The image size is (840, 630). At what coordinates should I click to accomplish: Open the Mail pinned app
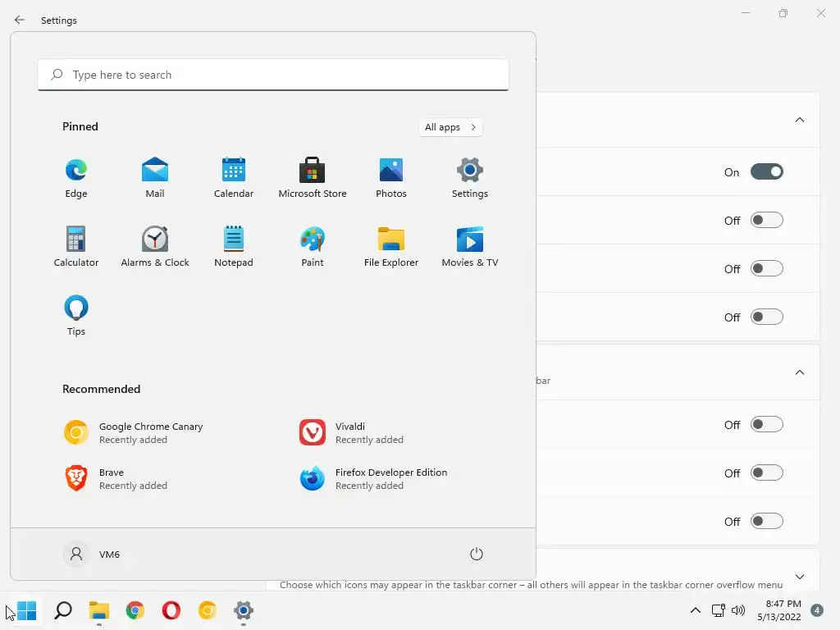pos(155,178)
